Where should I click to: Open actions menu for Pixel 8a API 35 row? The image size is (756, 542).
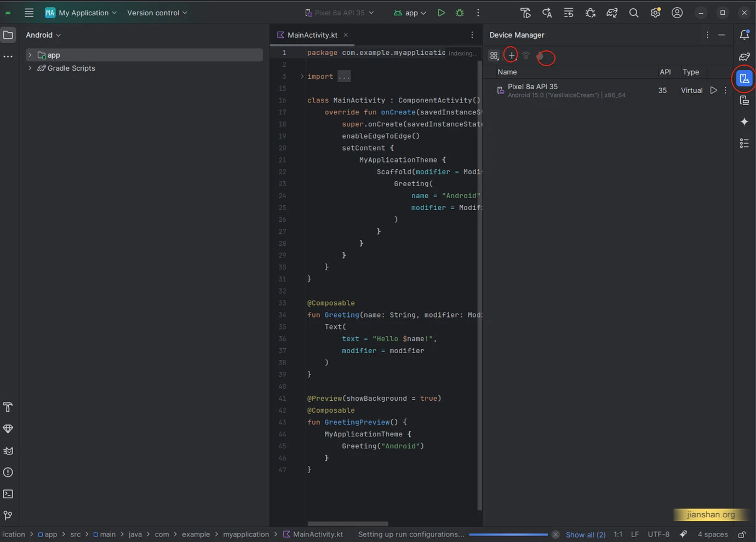click(x=726, y=90)
